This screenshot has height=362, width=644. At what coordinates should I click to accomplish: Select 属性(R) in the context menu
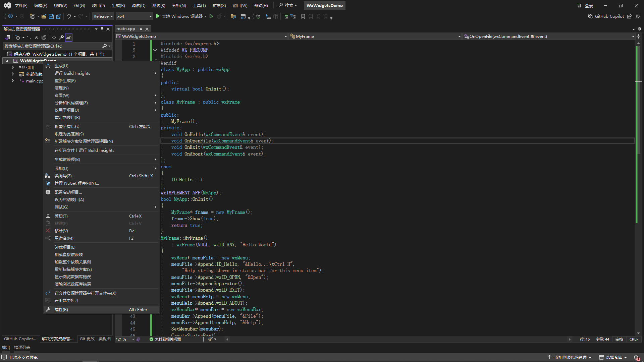click(61, 309)
